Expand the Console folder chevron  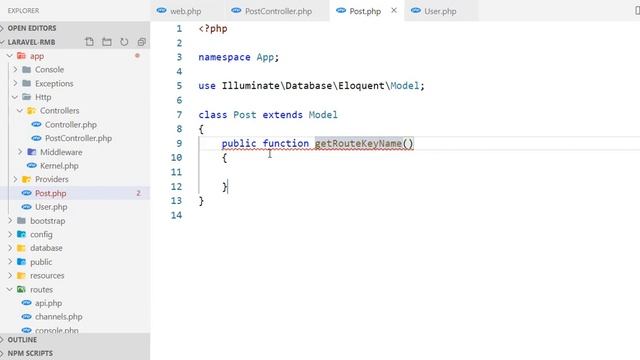pyautogui.click(x=15, y=69)
